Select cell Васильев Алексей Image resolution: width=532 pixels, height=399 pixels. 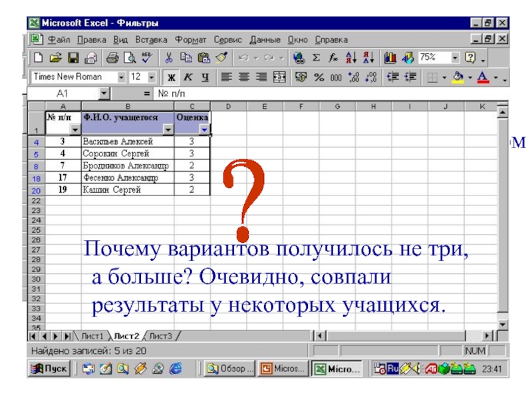pyautogui.click(x=128, y=142)
